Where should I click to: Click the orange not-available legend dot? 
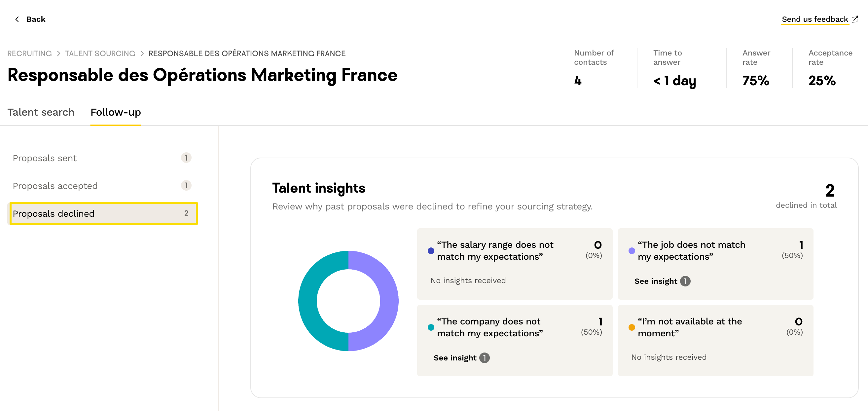632,327
